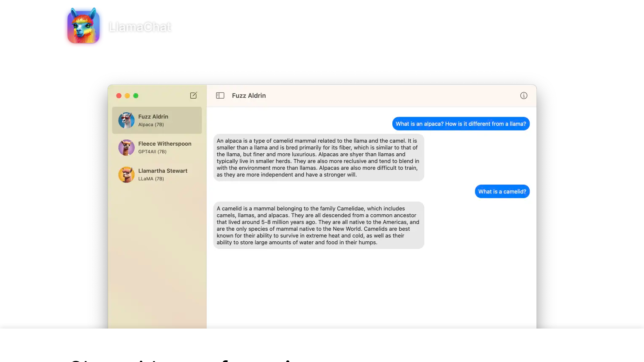The height and width of the screenshot is (362, 644).
Task: Open the Llamartha Stewart conversation
Action: click(157, 174)
